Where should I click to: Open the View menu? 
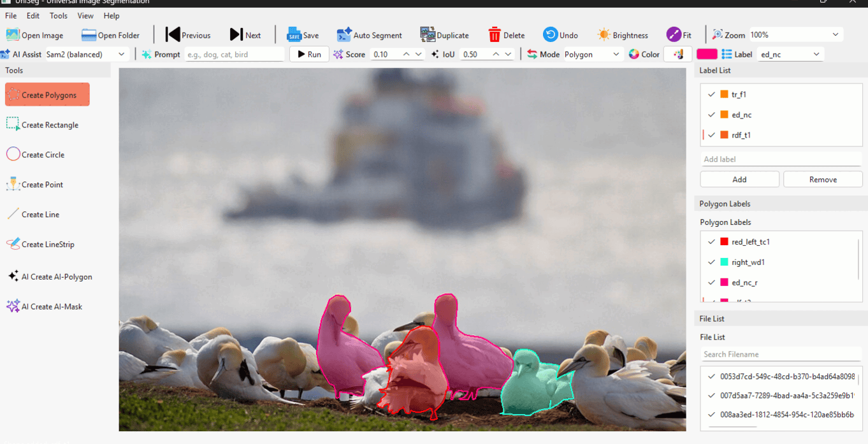pyautogui.click(x=85, y=16)
